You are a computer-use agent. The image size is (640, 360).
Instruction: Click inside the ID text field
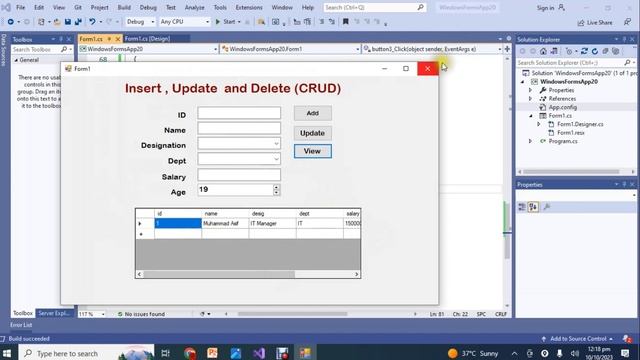click(x=239, y=113)
